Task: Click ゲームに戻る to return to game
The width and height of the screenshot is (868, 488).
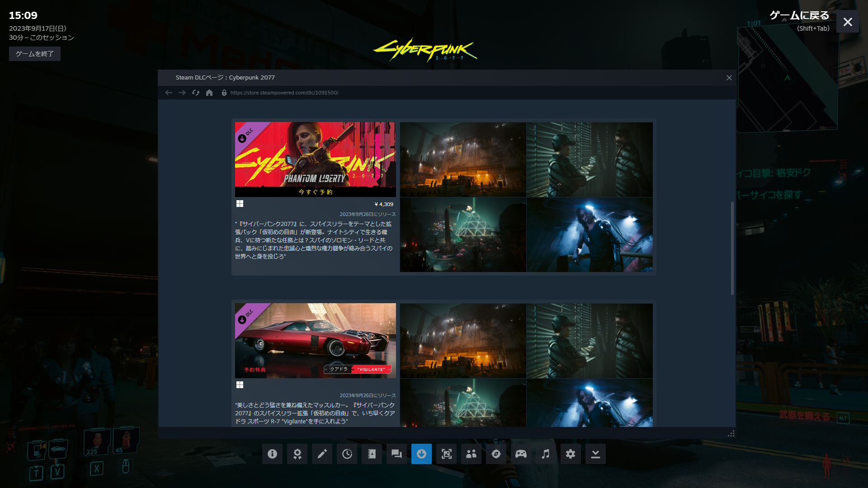Action: (x=799, y=16)
